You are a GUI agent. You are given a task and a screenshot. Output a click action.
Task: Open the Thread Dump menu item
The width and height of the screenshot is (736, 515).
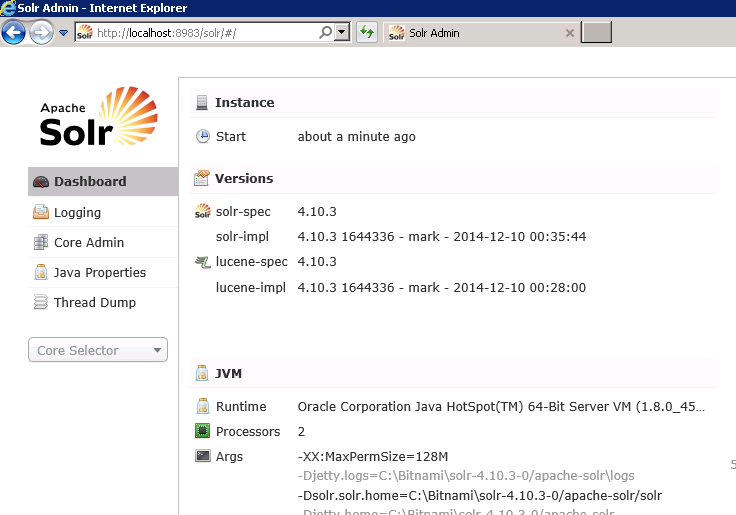(x=103, y=302)
